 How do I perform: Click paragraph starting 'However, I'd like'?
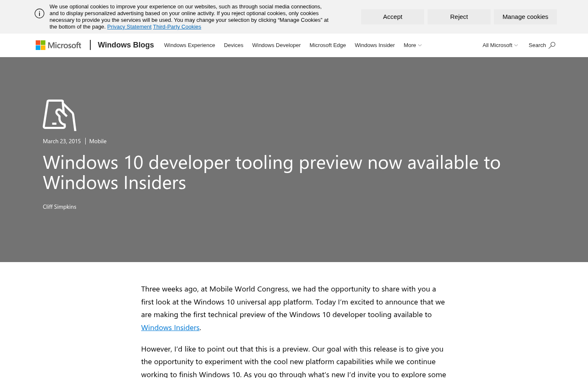[294, 362]
